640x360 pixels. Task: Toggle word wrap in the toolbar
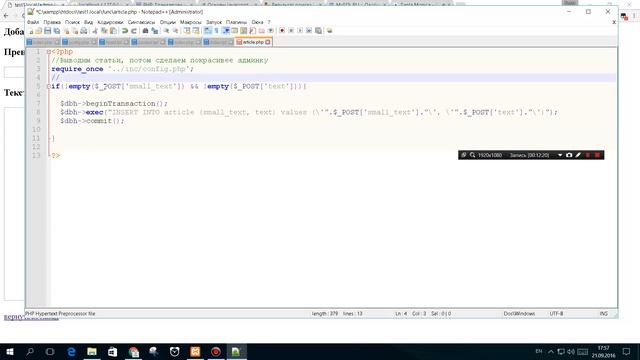[207, 31]
